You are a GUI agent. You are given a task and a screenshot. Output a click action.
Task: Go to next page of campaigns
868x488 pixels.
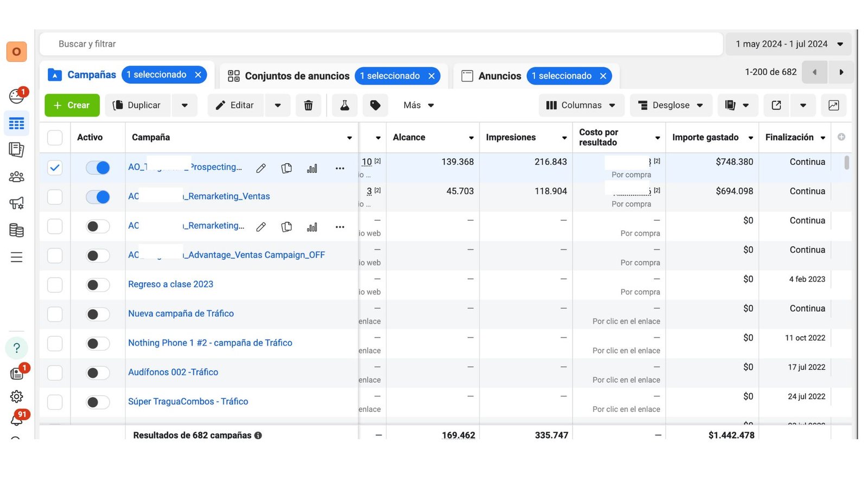click(x=841, y=72)
